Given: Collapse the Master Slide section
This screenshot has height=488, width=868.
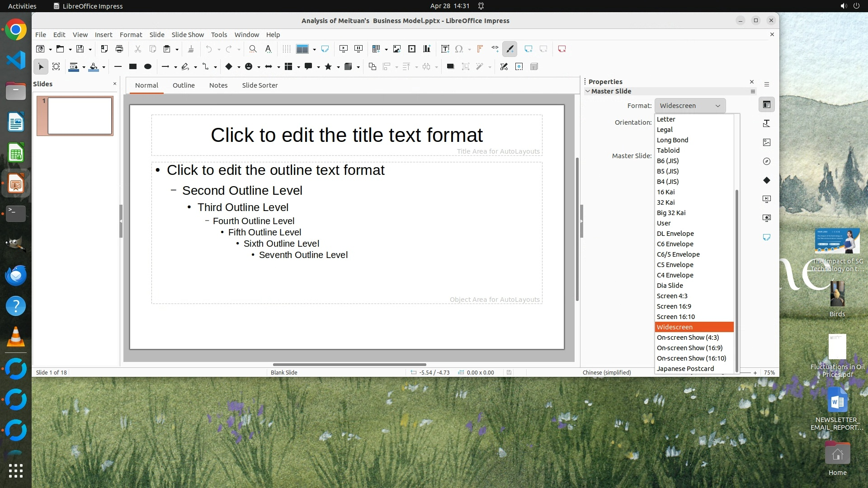Looking at the screenshot, I should click(588, 91).
